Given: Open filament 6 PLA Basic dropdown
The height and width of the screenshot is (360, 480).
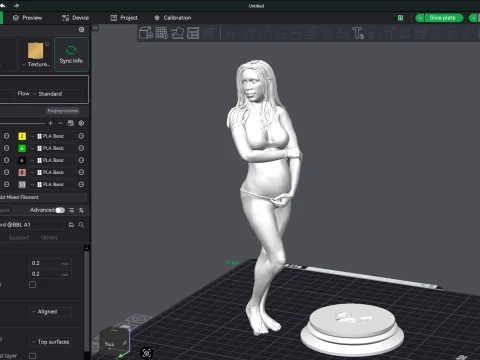Looking at the screenshot, I should [x=51, y=160].
